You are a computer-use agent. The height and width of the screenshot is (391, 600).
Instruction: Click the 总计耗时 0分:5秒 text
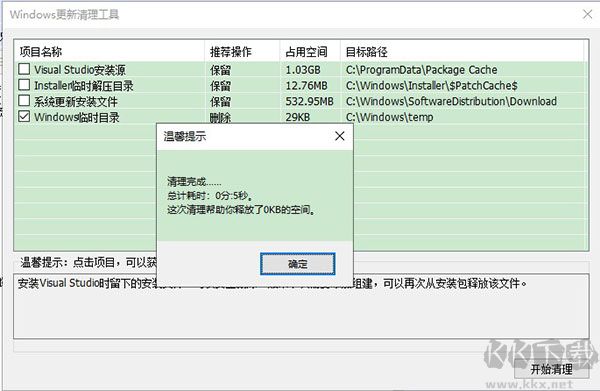pyautogui.click(x=210, y=196)
